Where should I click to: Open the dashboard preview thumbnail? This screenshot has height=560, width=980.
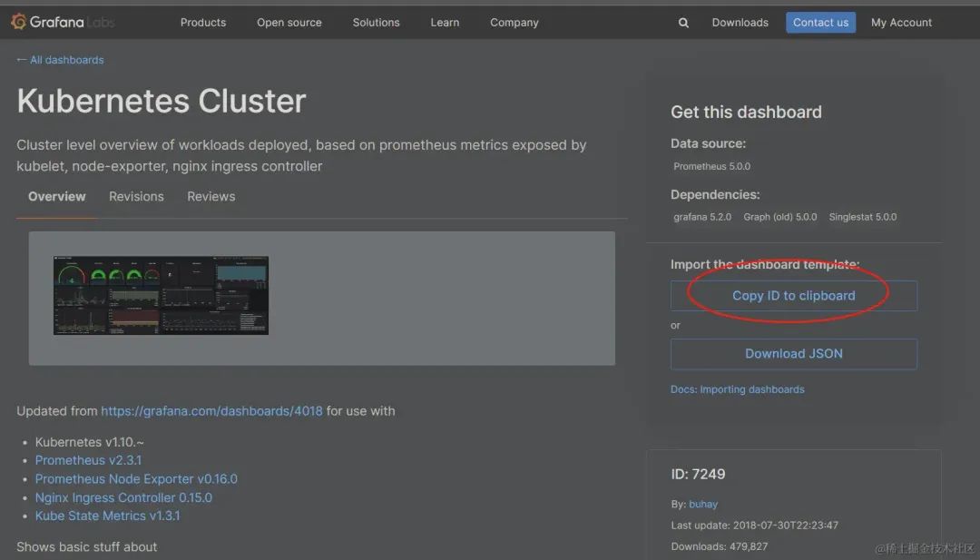pos(162,295)
